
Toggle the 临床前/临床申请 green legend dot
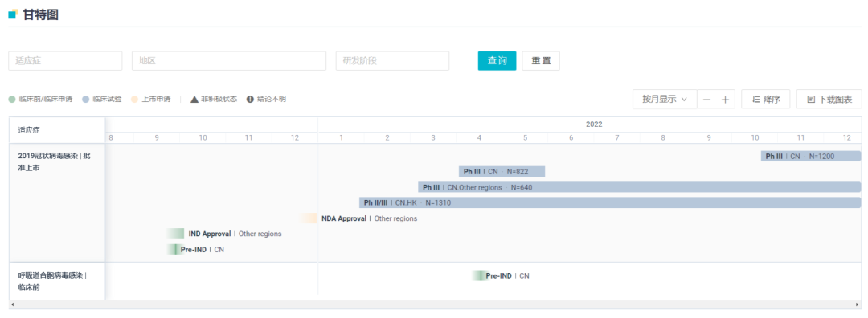(x=12, y=100)
